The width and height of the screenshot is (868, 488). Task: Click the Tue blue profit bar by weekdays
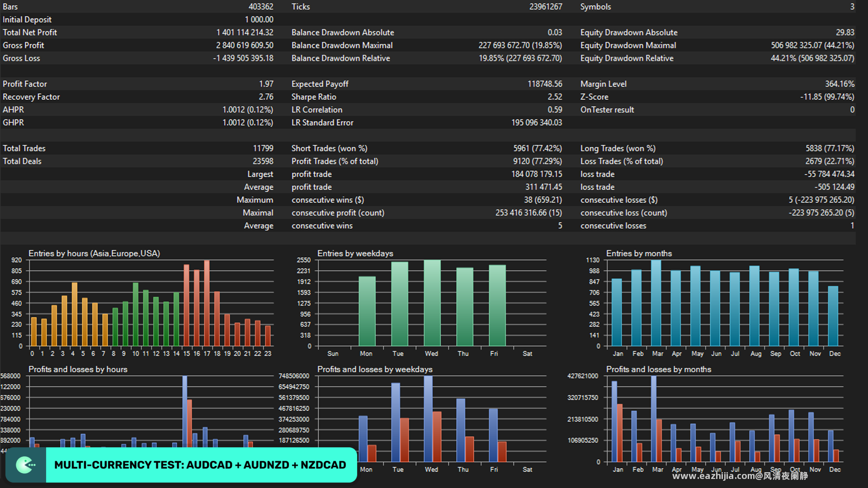(396, 422)
